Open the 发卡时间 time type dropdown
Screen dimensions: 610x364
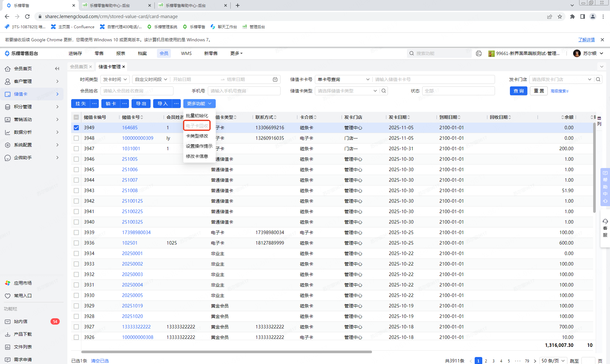point(115,79)
